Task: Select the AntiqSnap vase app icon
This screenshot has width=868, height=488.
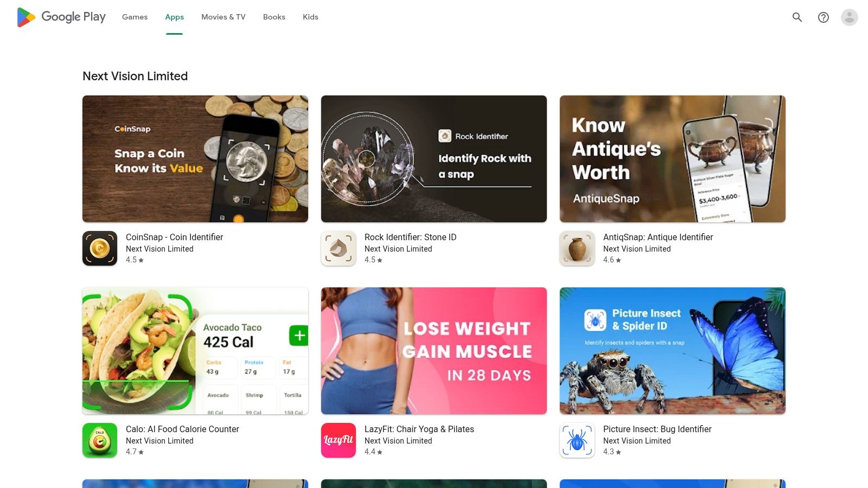Action: tap(577, 248)
